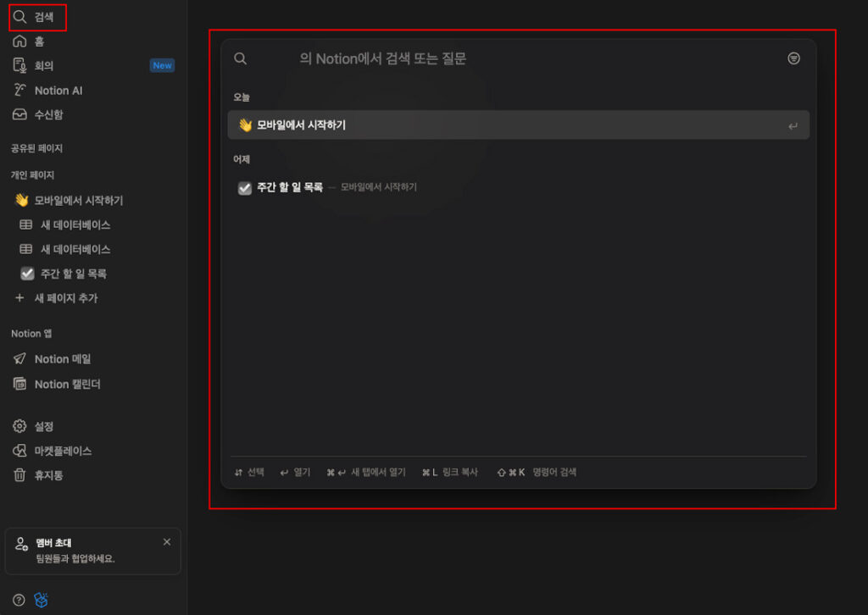Click the search filter icon in the dialog

(x=793, y=58)
